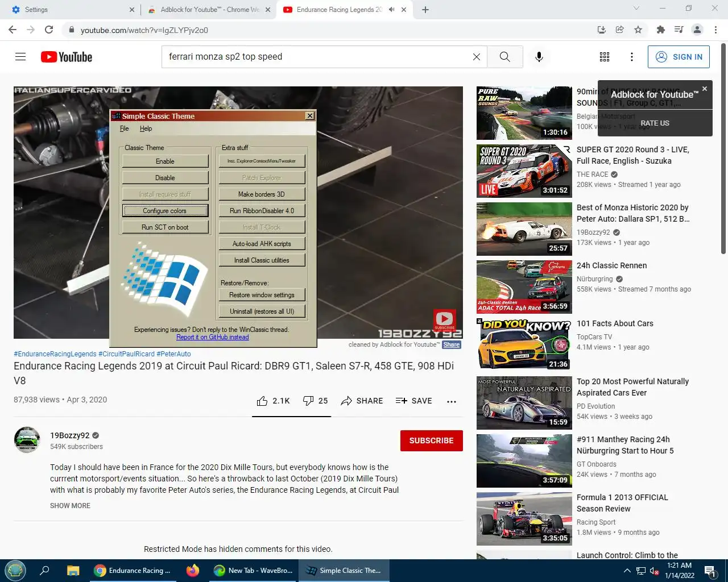Click the in-video subscribe watermark
Screen dimensions: 728x582
444,319
